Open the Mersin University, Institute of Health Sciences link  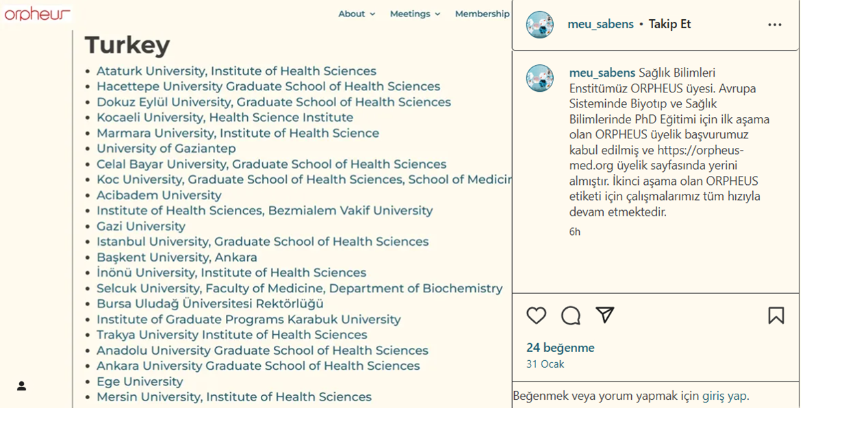point(234,397)
